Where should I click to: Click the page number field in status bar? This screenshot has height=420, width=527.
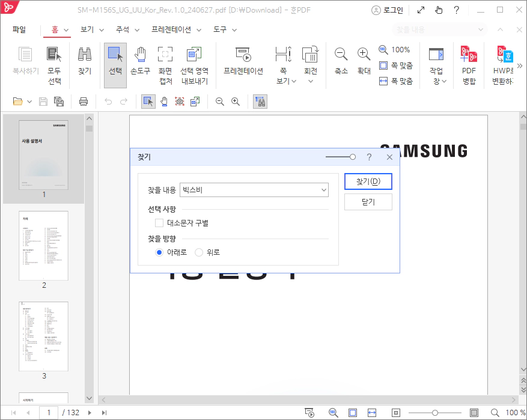(x=49, y=413)
